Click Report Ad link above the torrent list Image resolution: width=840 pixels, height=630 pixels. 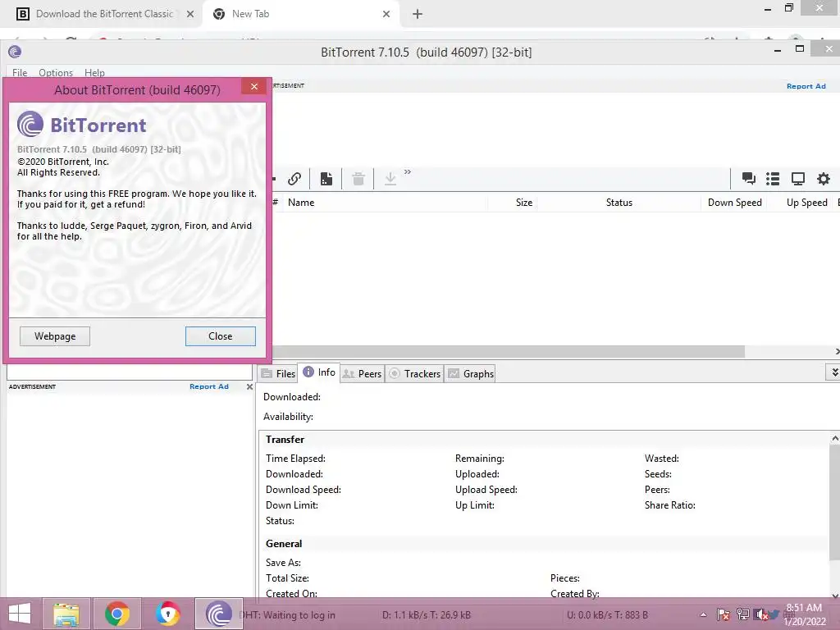pos(806,86)
